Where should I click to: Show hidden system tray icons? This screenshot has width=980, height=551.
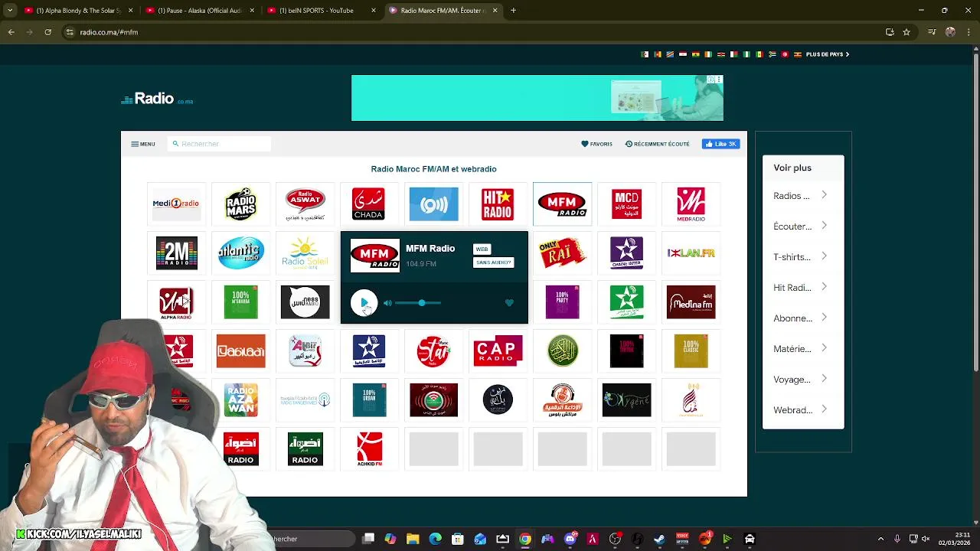880,539
